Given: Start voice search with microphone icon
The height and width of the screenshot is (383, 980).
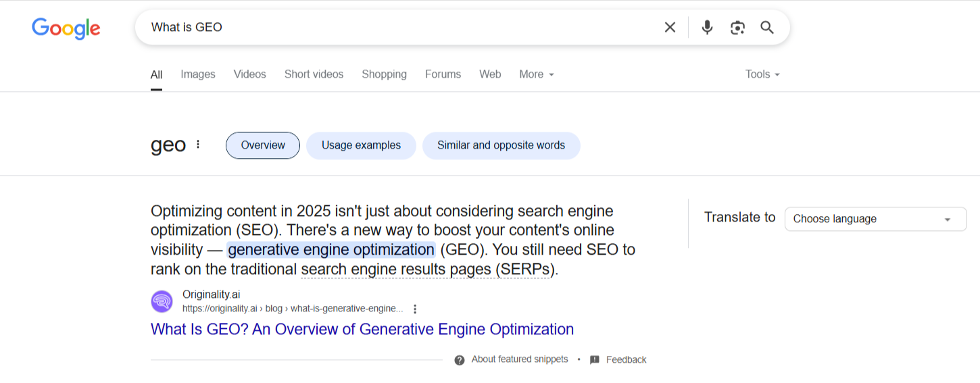Looking at the screenshot, I should (x=707, y=27).
